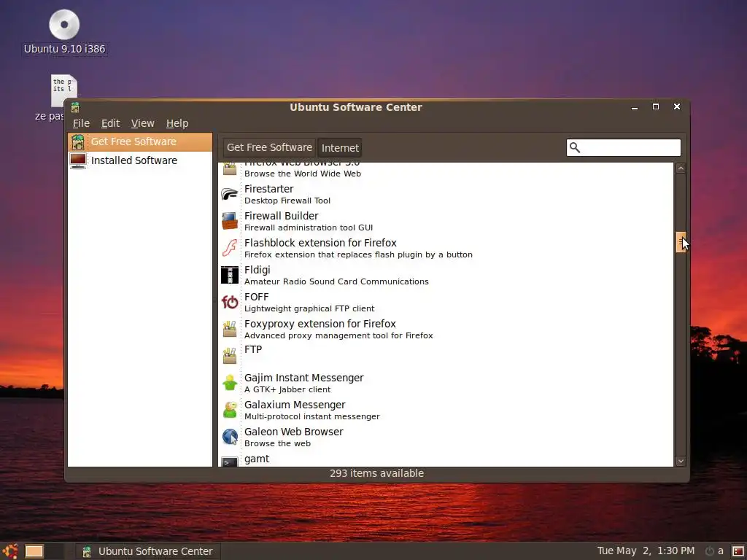Select Flashblock extension for Firefox entry

point(446,248)
